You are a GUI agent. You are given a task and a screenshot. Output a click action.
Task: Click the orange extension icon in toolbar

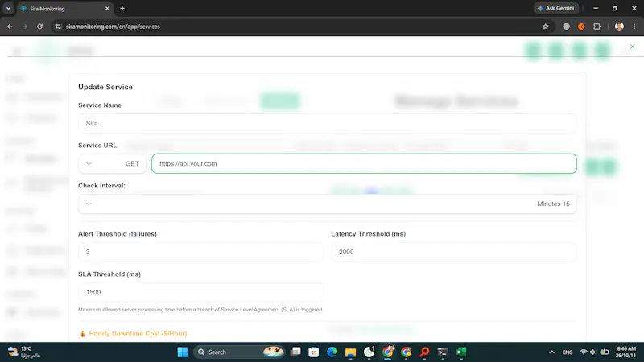(581, 27)
